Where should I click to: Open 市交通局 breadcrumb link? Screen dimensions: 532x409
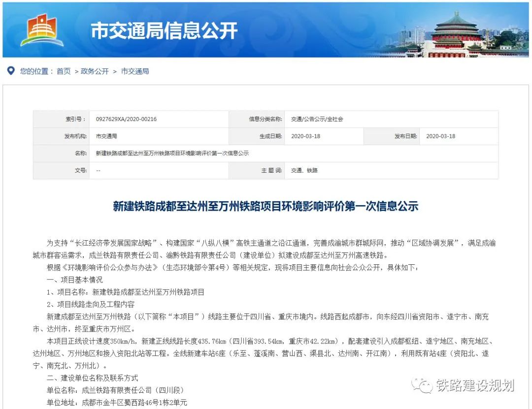click(x=134, y=71)
